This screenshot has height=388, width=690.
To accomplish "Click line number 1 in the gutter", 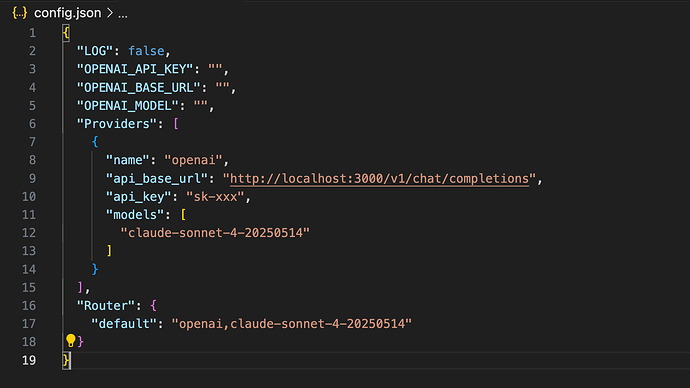I will coord(33,33).
